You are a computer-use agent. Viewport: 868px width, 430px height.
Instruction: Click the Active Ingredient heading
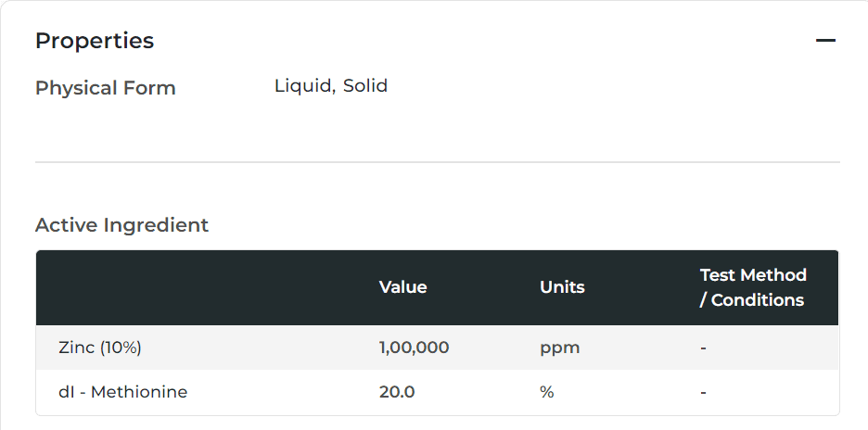pos(121,225)
